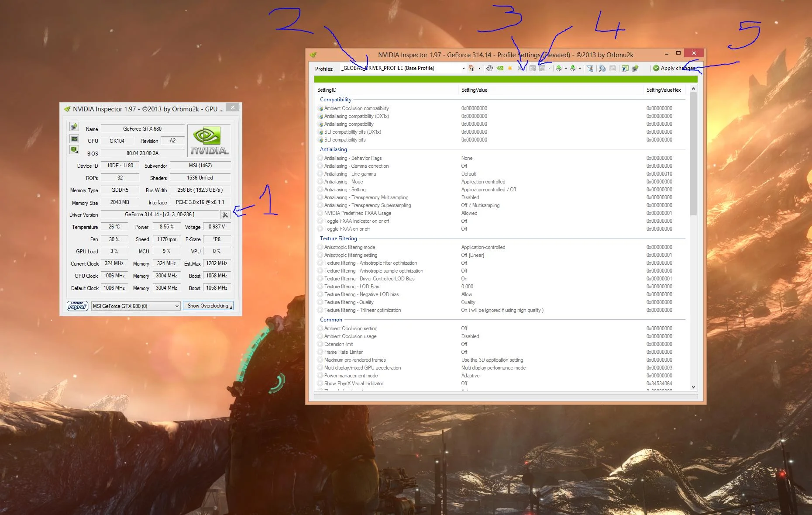The image size is (812, 515).
Task: Click the Show Overclocking button
Action: [x=208, y=306]
